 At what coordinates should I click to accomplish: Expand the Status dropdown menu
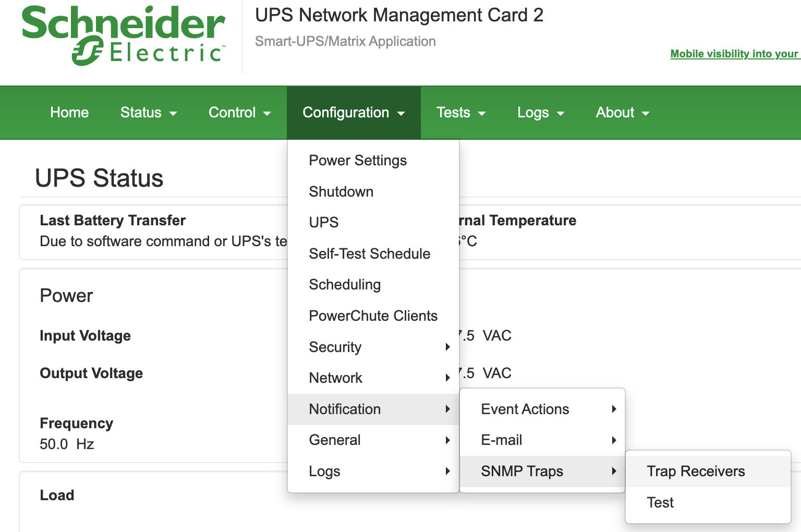149,113
